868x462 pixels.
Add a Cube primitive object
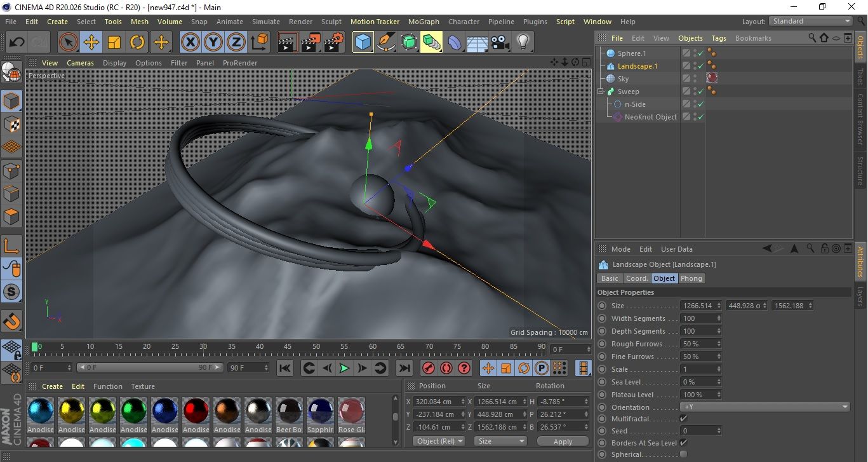click(363, 43)
